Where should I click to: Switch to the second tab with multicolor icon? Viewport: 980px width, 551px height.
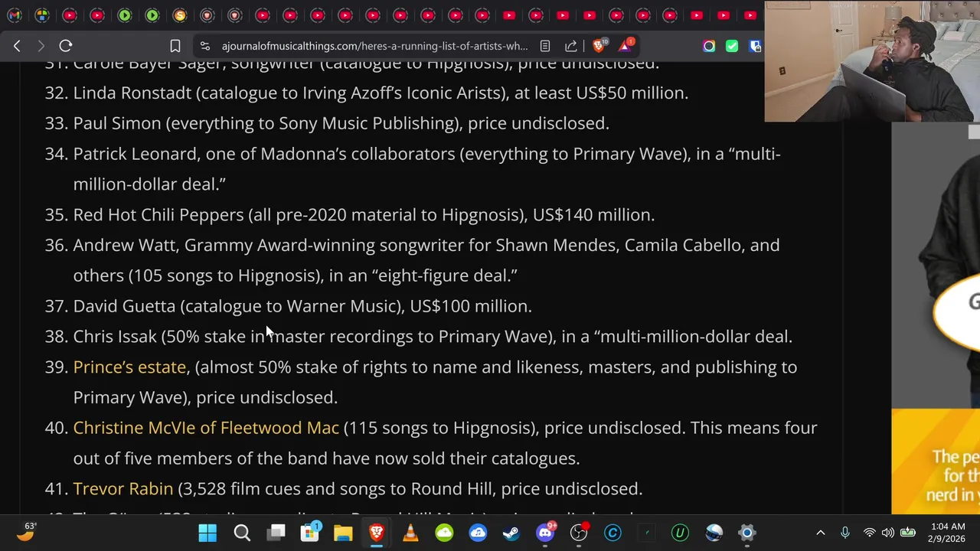[x=42, y=15]
